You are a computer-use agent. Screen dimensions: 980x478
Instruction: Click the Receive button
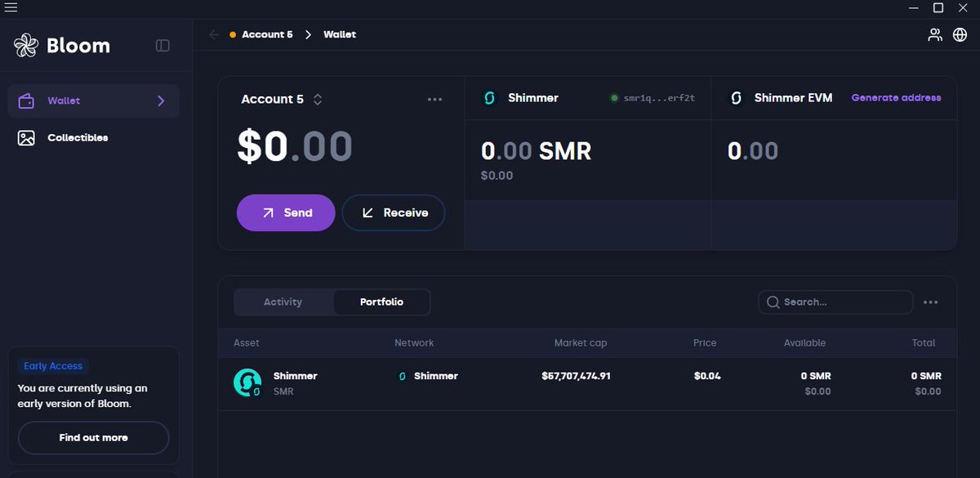point(394,212)
